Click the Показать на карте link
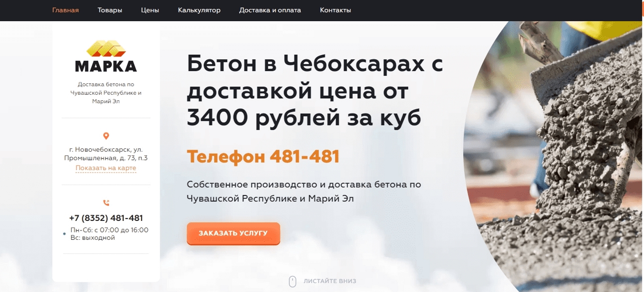 coord(106,168)
